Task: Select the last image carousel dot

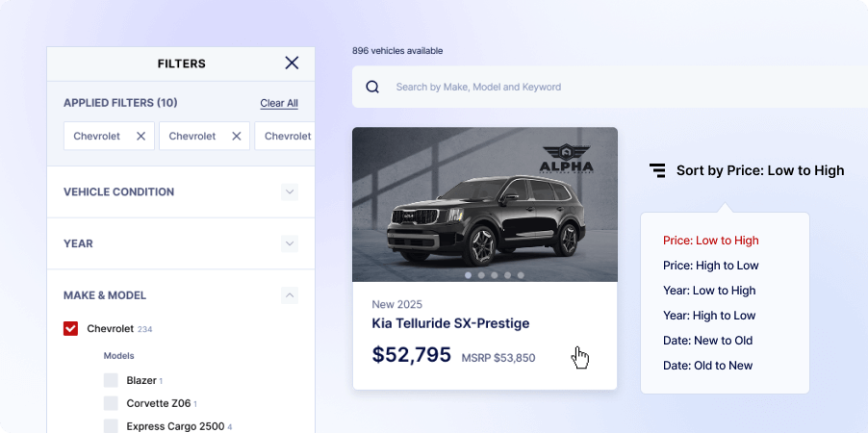Action: tap(521, 275)
